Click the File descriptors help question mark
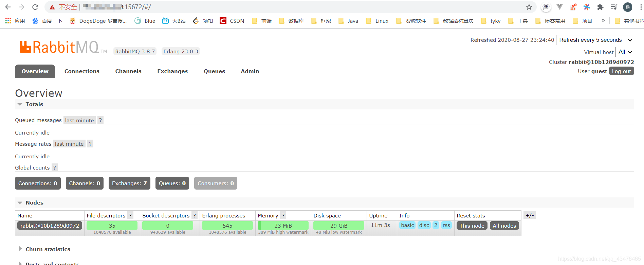 pyautogui.click(x=130, y=215)
